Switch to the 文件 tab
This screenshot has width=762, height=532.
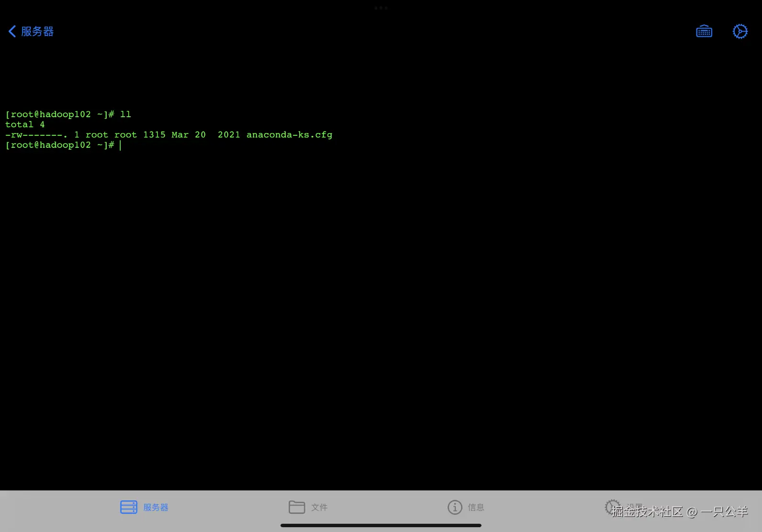click(x=308, y=507)
